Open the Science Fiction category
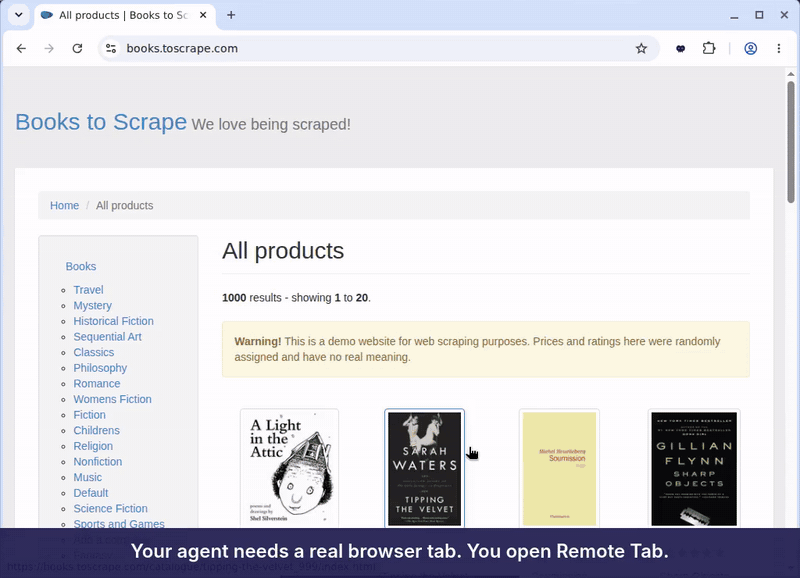The width and height of the screenshot is (800, 578). point(110,509)
